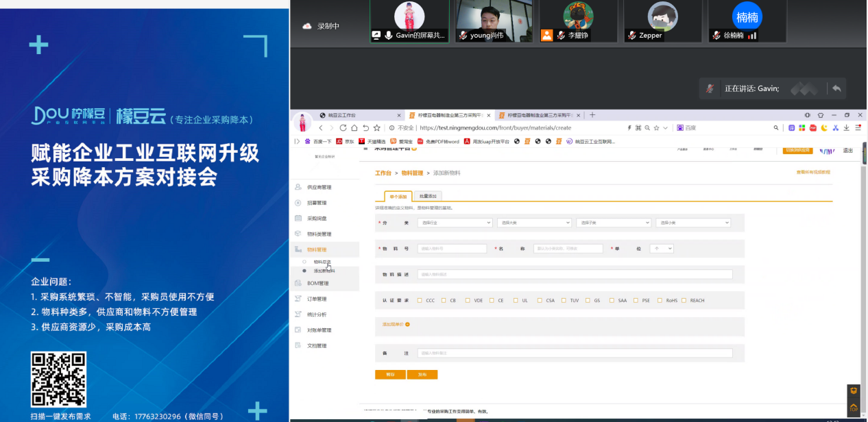868x422 pixels.
Task: Open the 选择子类 dropdown
Action: [x=613, y=223]
